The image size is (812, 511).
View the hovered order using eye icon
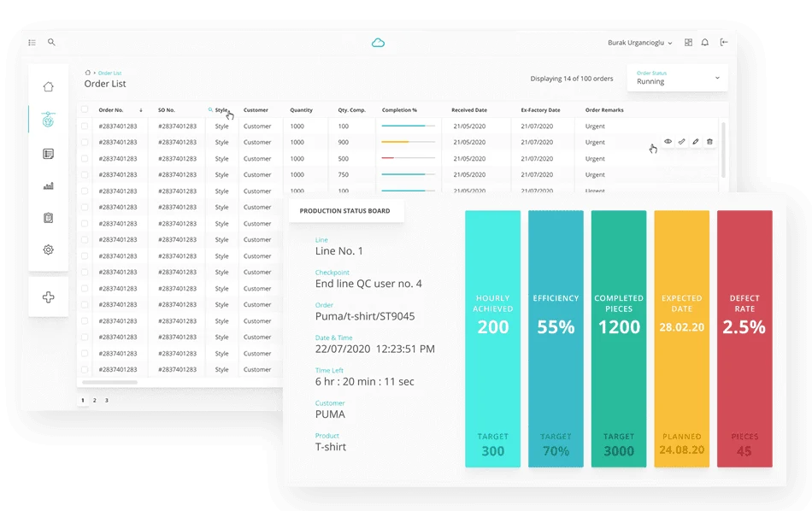pyautogui.click(x=668, y=142)
